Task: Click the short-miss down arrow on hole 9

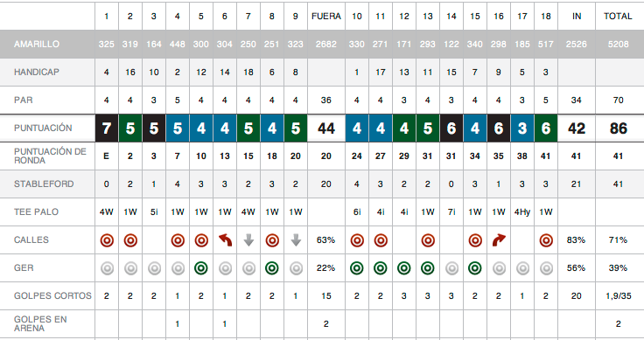Action: click(x=296, y=240)
